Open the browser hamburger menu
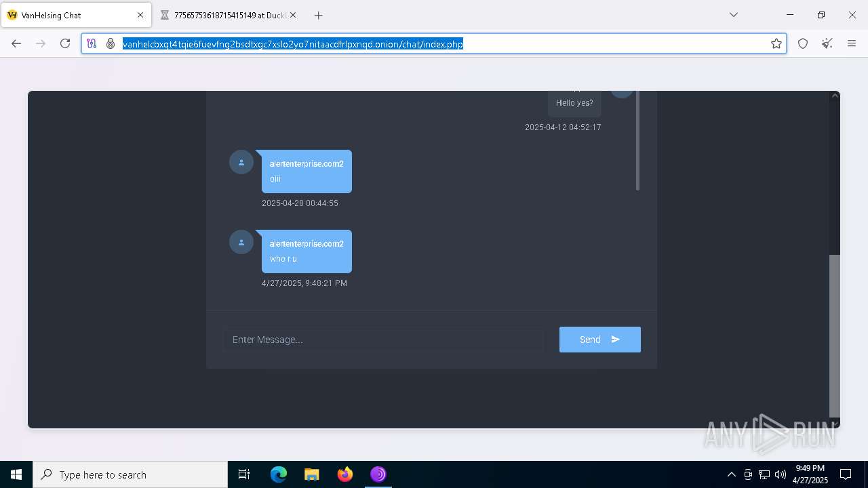The width and height of the screenshot is (868, 488). (x=852, y=43)
